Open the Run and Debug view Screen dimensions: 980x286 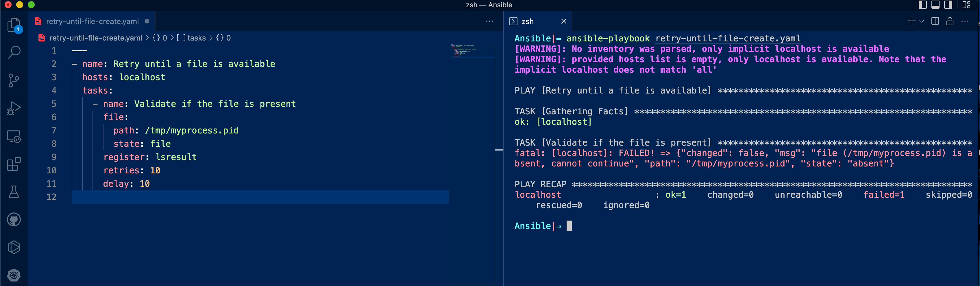pyautogui.click(x=14, y=108)
